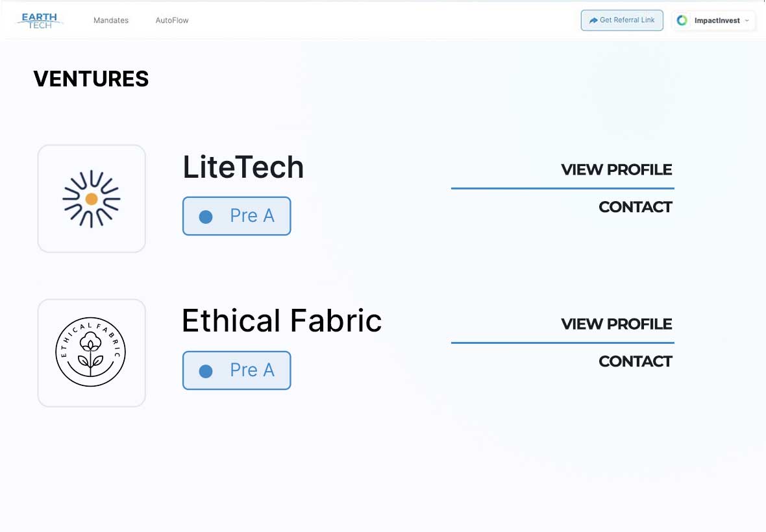Contact the LiteTech venture
This screenshot has height=532, width=766.
pyautogui.click(x=635, y=207)
